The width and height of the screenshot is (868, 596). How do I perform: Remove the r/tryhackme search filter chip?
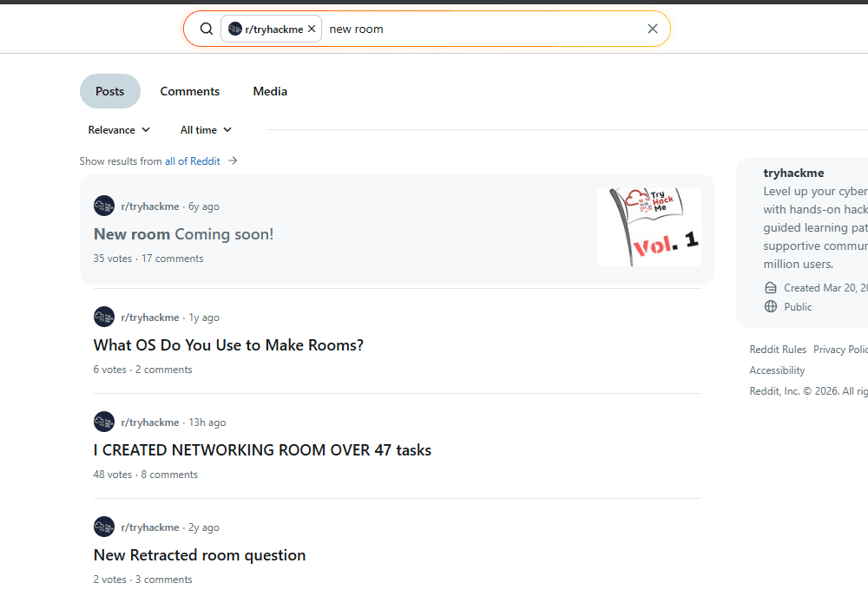pos(312,29)
